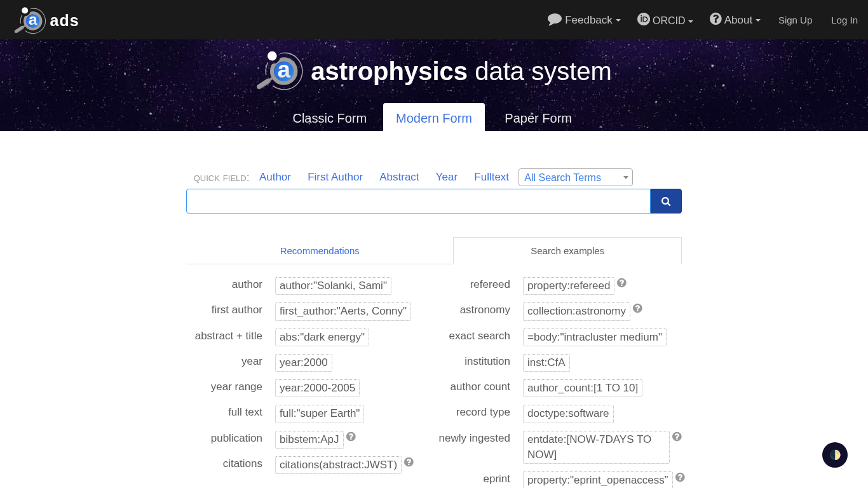Click help icon beside eprint_openaccess example
This screenshot has height=488, width=868.
click(x=680, y=478)
